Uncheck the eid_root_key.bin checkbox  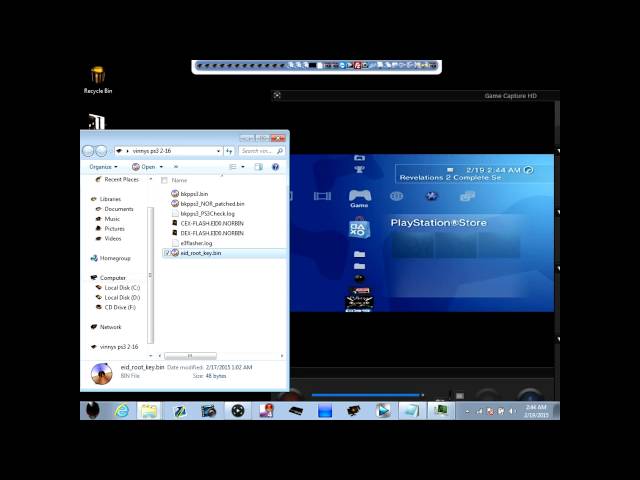167,253
